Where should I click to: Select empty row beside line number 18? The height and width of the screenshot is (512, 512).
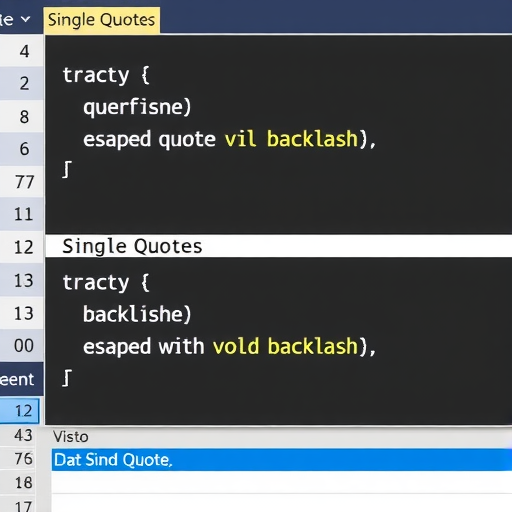(282, 482)
